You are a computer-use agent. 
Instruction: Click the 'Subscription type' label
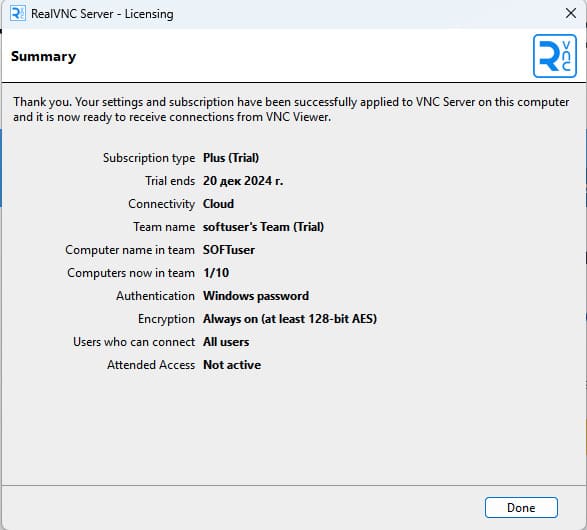[x=149, y=158]
